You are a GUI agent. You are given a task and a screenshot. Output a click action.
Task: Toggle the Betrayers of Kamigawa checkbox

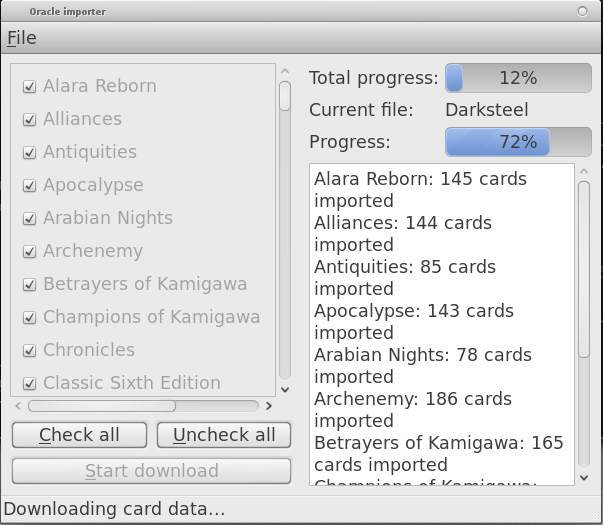click(30, 285)
